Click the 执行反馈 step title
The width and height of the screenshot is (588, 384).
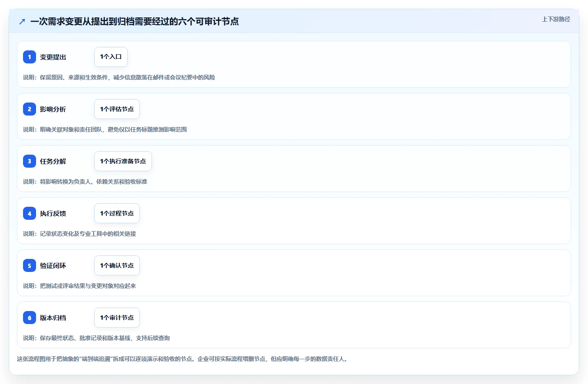pos(53,213)
